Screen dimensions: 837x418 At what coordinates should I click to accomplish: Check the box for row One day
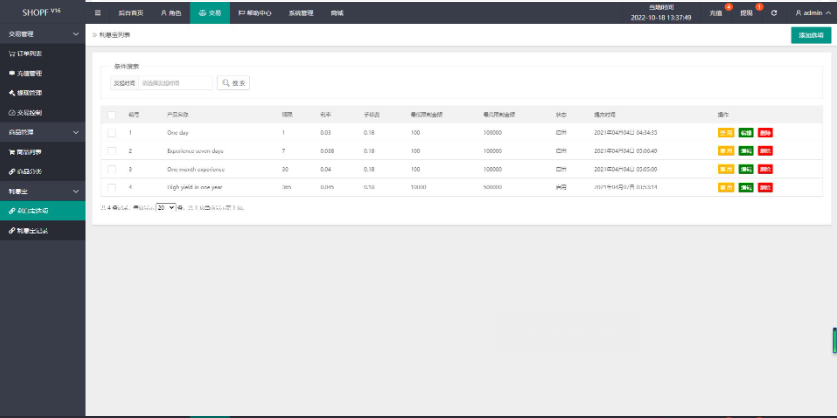pos(112,132)
